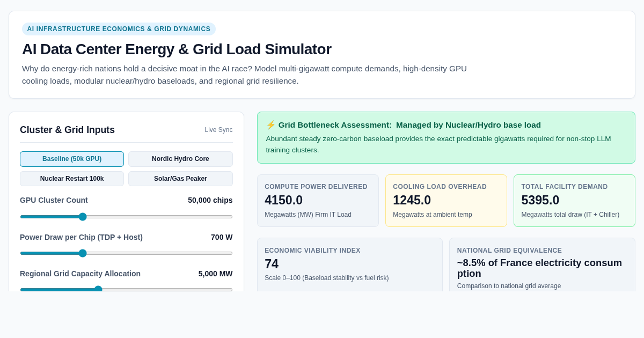Click the Scale 0–100 baseload stability caption

(327, 278)
